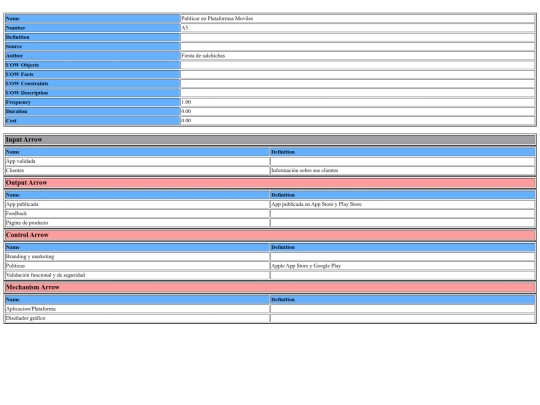The width and height of the screenshot is (540, 405).
Task: Click the Name column header under Control Arrow
Action: click(x=137, y=247)
